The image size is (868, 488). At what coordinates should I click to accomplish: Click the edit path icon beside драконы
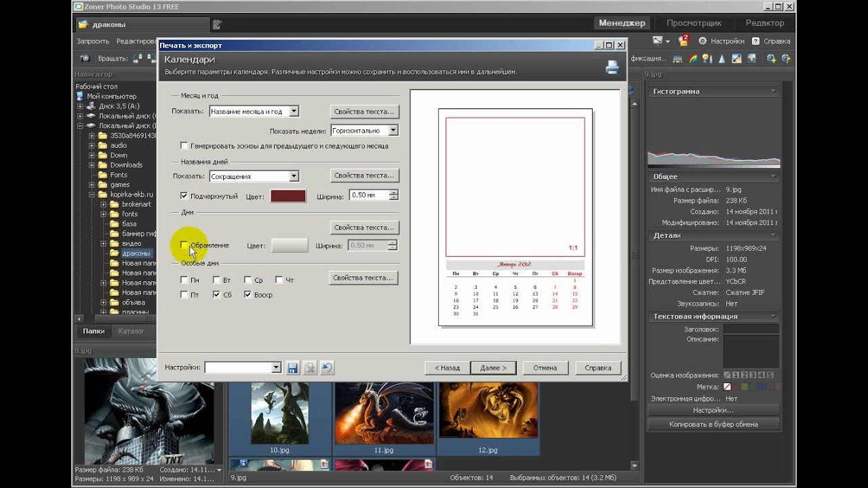tap(217, 24)
